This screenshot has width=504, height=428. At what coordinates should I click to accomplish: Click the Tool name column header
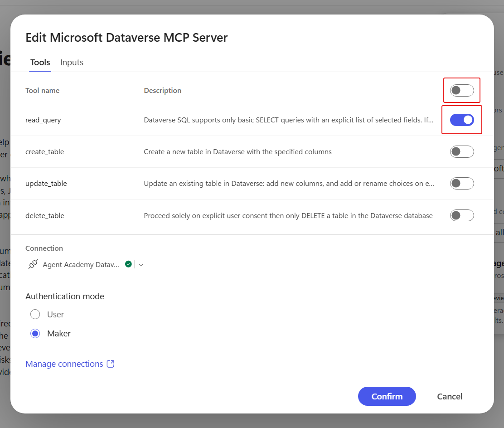(x=43, y=90)
